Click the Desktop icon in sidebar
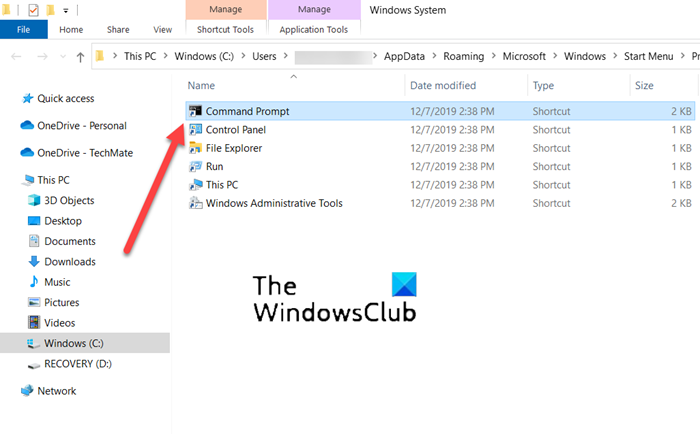Screen dimensions: 700x435 coord(34,221)
